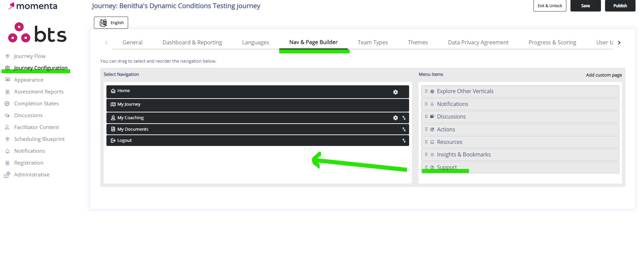
Task: Click the Save button
Action: pos(586,6)
